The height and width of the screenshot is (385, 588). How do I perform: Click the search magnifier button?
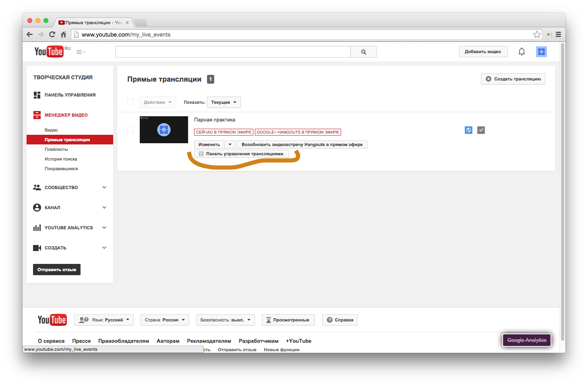[x=363, y=52]
